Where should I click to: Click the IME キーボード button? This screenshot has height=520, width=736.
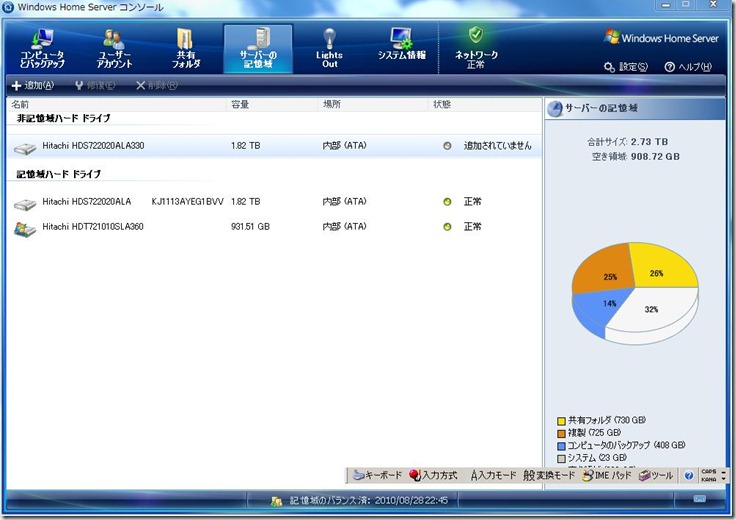tap(377, 475)
